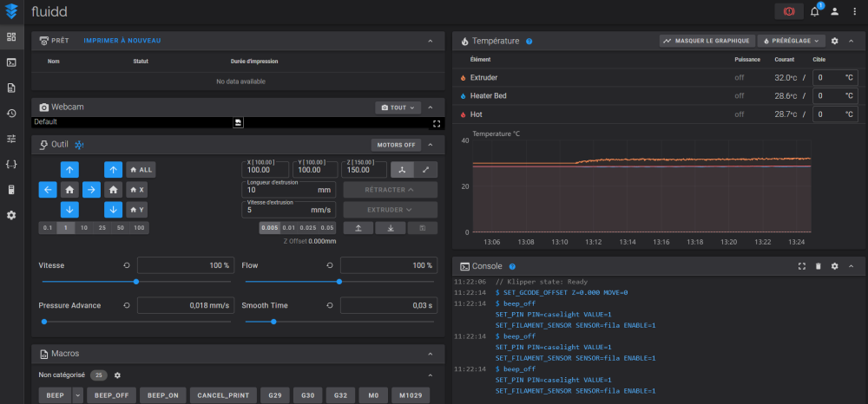
Task: Click the fluidd logo
Action: (11, 11)
